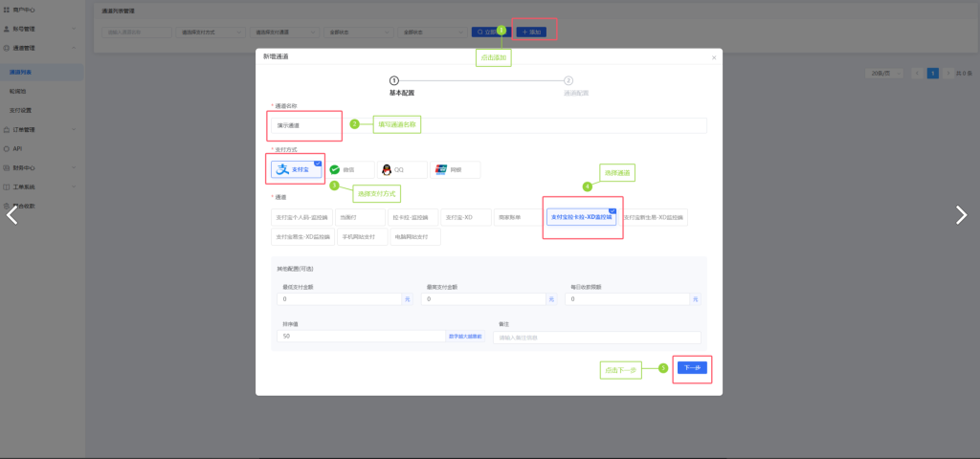This screenshot has height=459, width=980.
Task: Click the right arrow to next image
Action: 961,215
